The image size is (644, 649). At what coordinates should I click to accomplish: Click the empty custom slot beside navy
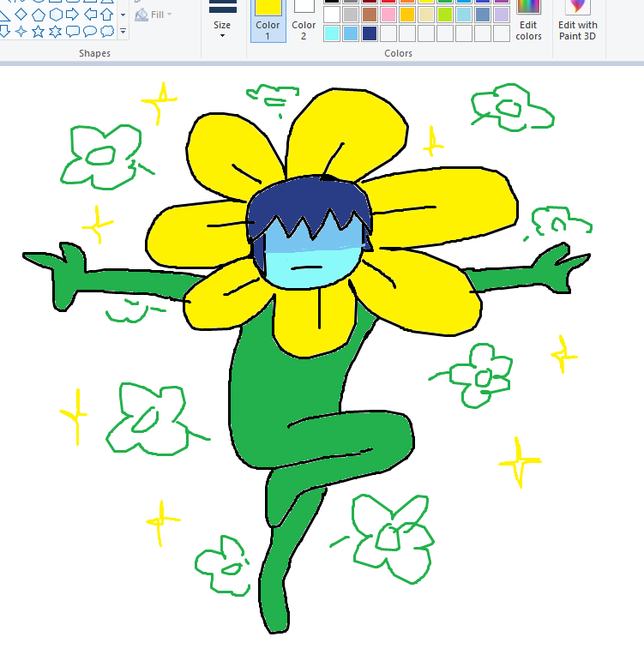[x=388, y=33]
